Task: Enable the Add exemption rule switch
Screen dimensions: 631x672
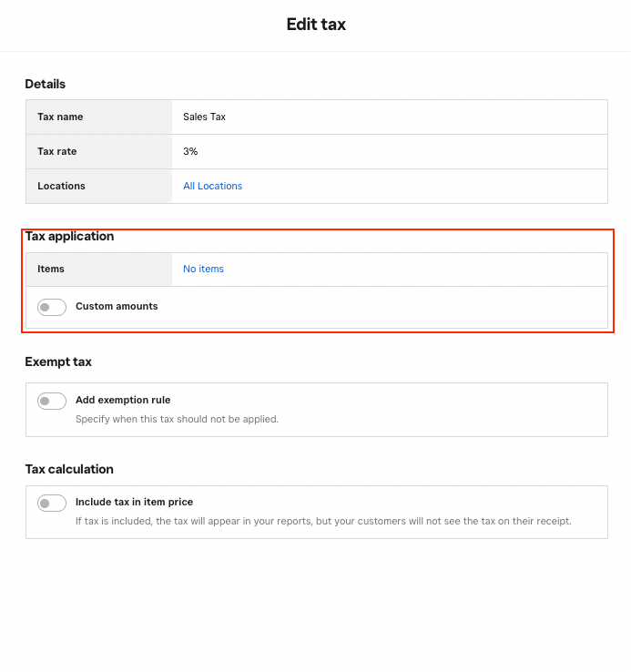Action: tap(52, 401)
